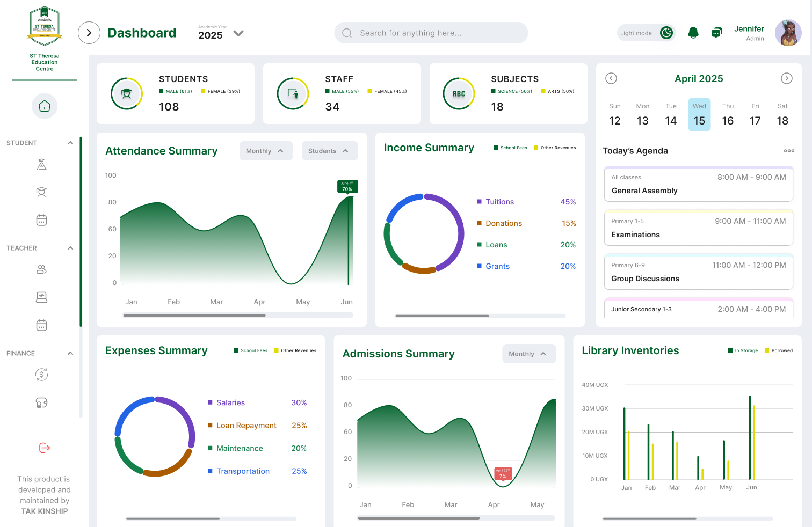Open the three-dot agenda options menu
The image size is (812, 527).
[789, 151]
